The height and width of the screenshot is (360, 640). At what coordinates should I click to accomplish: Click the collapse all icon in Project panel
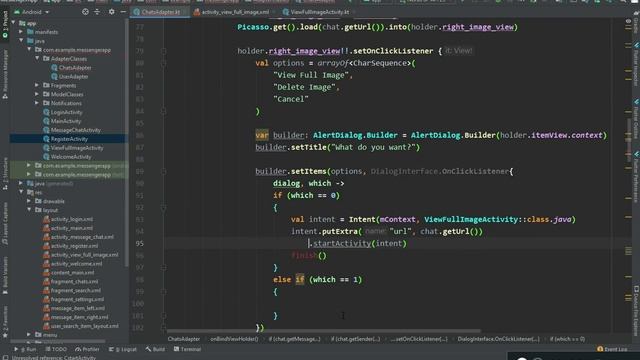coord(97,12)
